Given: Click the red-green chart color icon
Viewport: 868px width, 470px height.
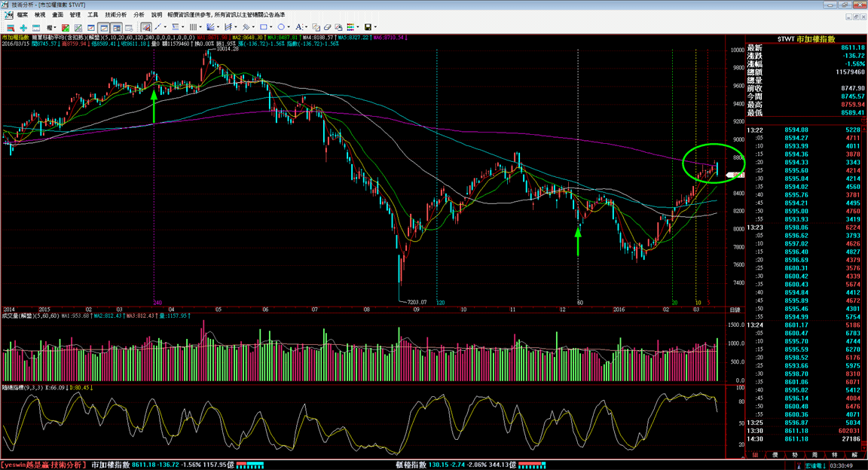Looking at the screenshot, I should 66,27.
